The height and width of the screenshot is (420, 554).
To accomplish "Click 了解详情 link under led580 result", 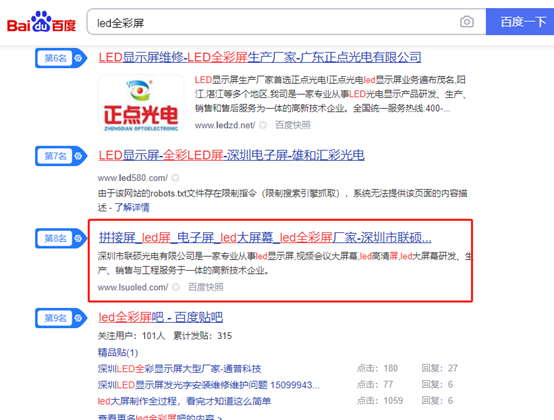I will click(131, 207).
